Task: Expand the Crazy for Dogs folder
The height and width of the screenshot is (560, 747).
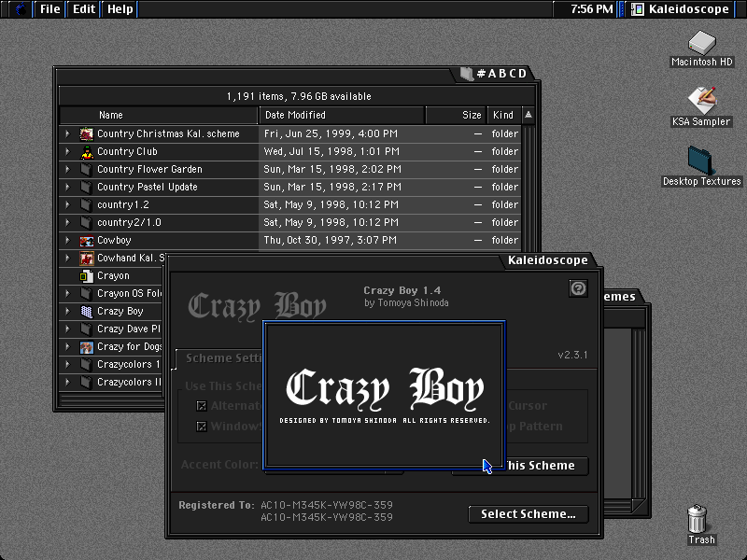Action: [x=67, y=346]
